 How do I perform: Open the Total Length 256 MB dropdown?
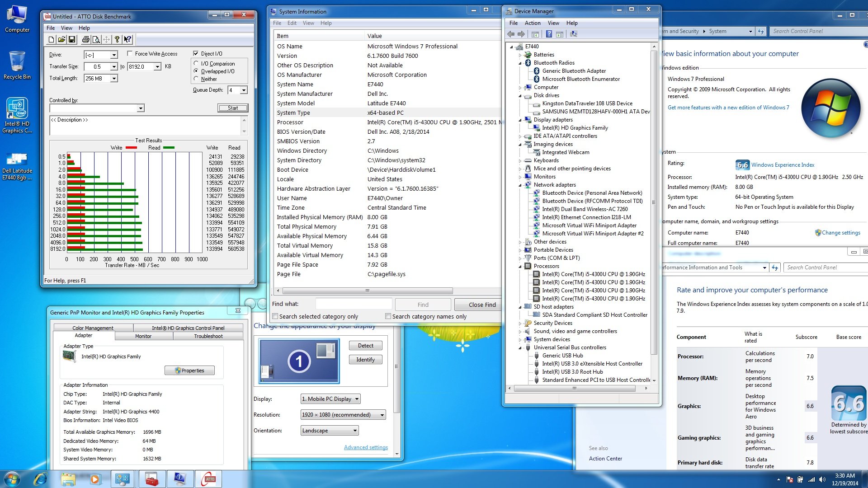pos(114,79)
